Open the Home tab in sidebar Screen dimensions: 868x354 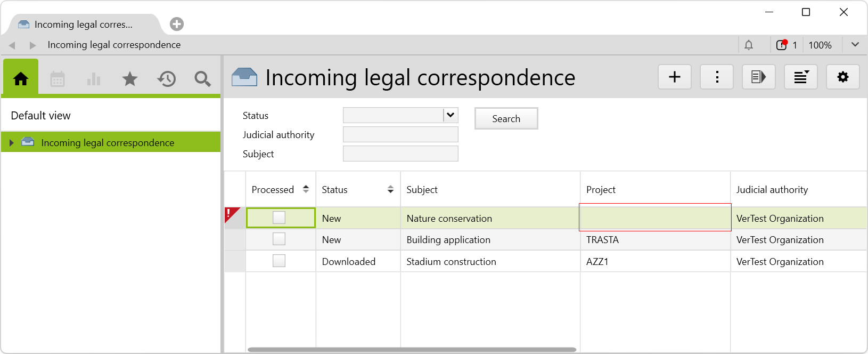pyautogui.click(x=21, y=79)
